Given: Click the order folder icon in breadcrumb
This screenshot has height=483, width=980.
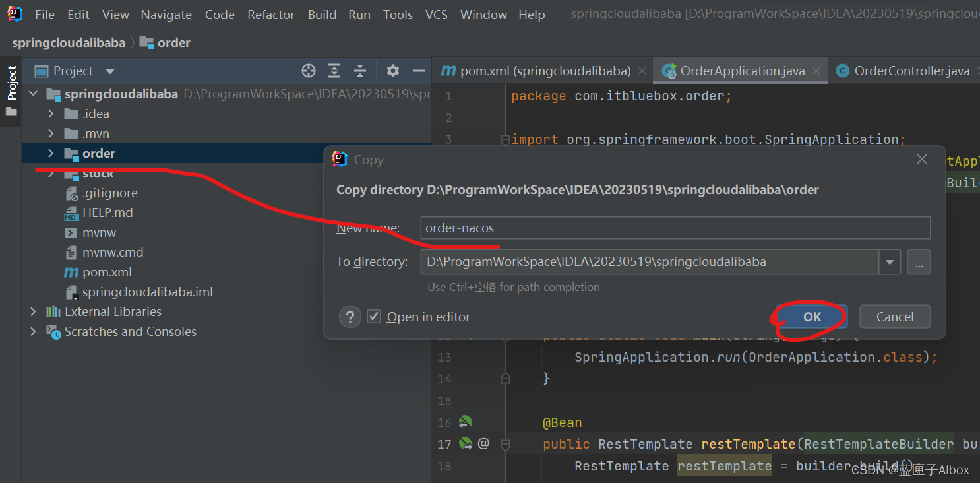Looking at the screenshot, I should (x=147, y=43).
